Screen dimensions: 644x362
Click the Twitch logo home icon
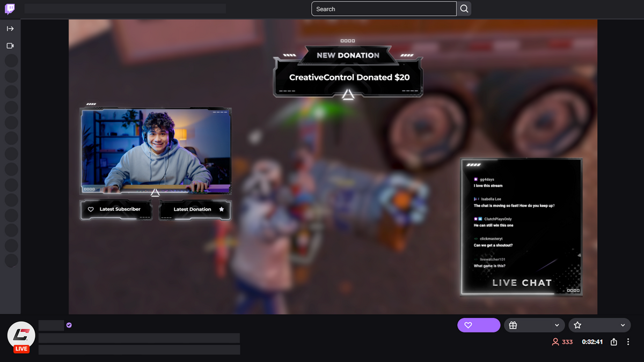coord(10,9)
